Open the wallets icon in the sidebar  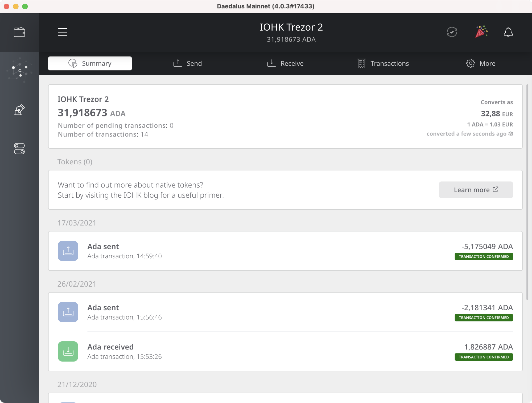click(x=19, y=32)
